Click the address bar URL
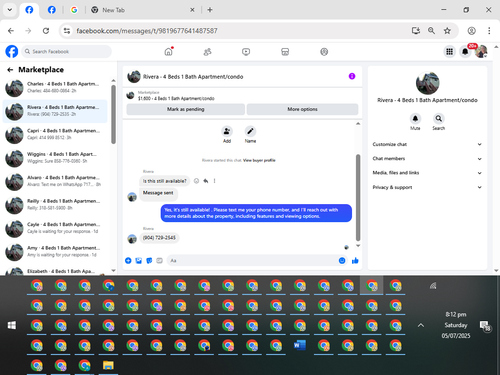 [x=147, y=31]
